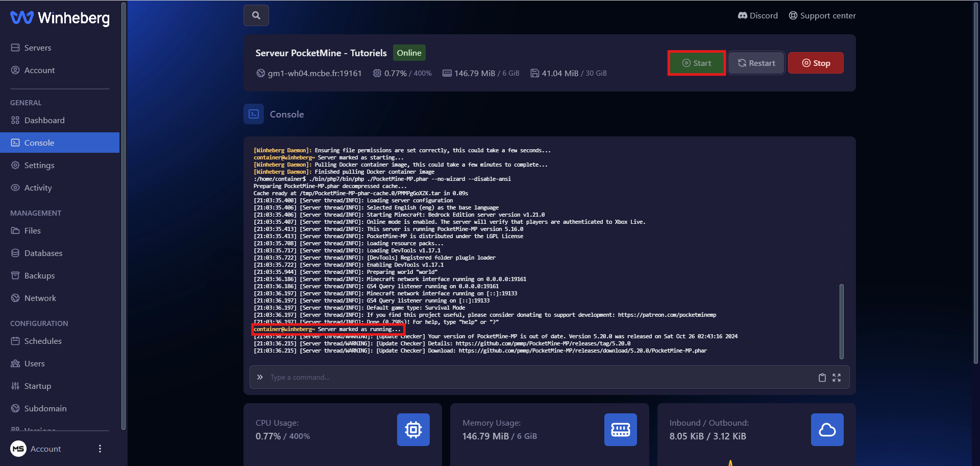Image resolution: width=980 pixels, height=466 pixels.
Task: Open the Databases section
Action: (43, 253)
